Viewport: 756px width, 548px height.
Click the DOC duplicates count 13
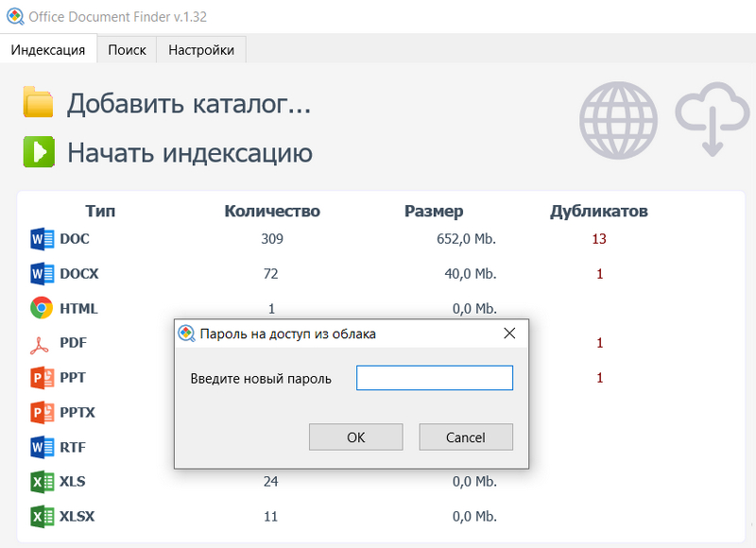(599, 239)
